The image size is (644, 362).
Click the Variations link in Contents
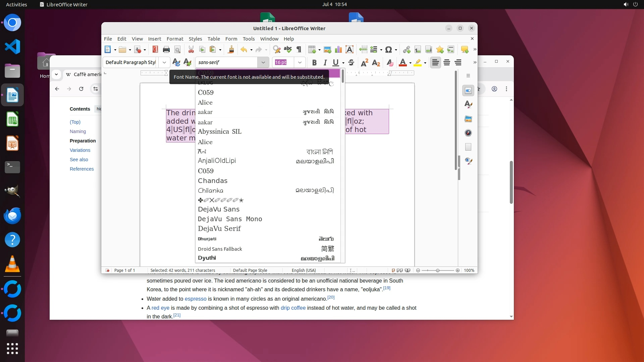coord(80,150)
